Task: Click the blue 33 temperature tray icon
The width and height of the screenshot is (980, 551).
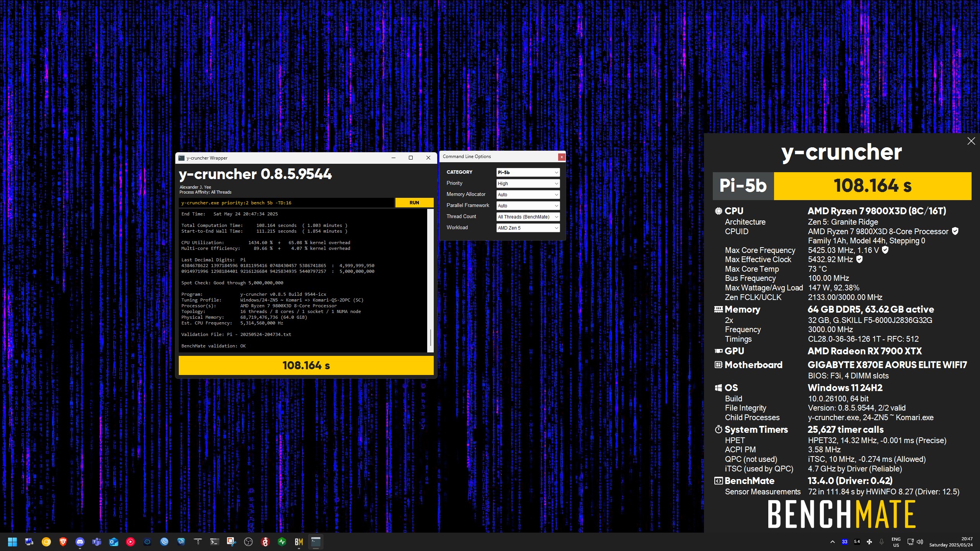Action: pyautogui.click(x=845, y=542)
